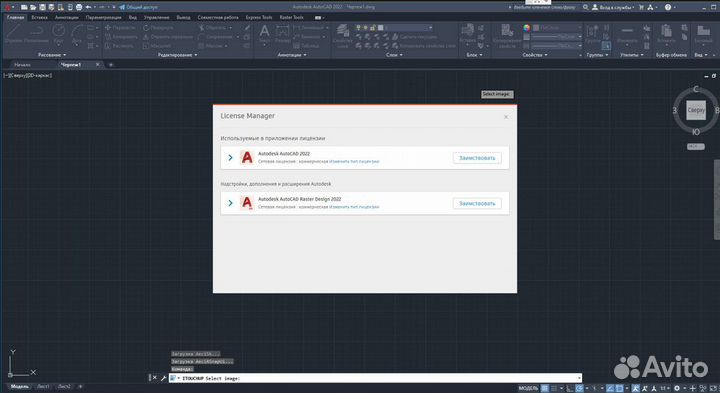The width and height of the screenshot is (720, 393).
Task: Toggle 2D object snap in status bar
Action: (619, 388)
